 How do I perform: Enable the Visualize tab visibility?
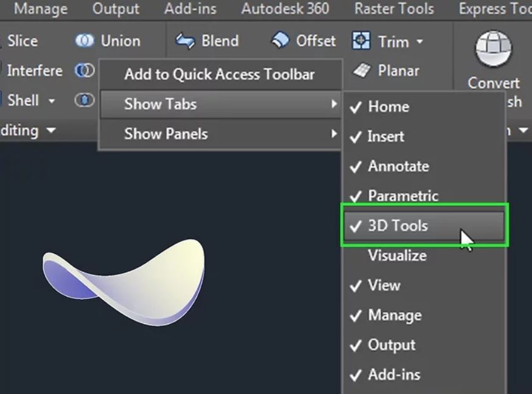(424, 255)
